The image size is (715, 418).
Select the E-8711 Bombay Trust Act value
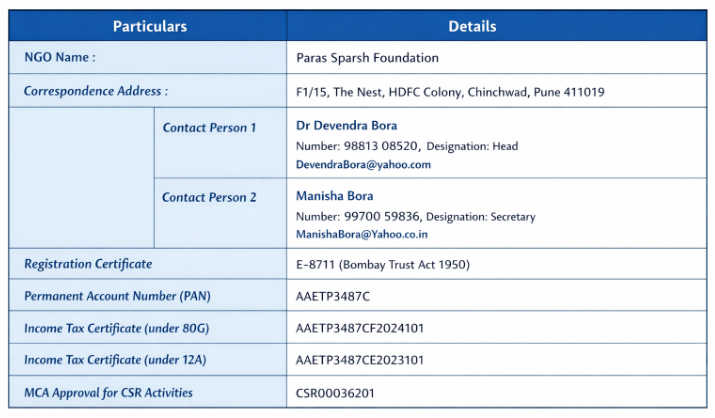tap(383, 265)
